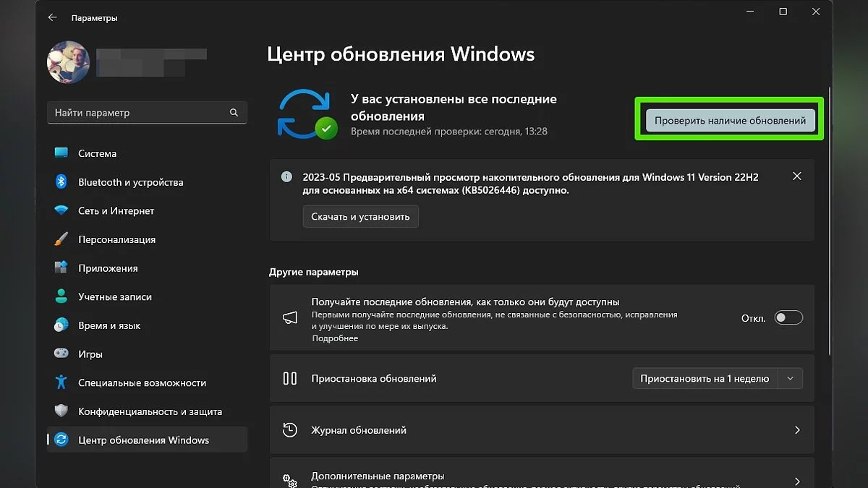
Task: Expand the pause updates duration dropdown arrow
Action: pos(790,379)
